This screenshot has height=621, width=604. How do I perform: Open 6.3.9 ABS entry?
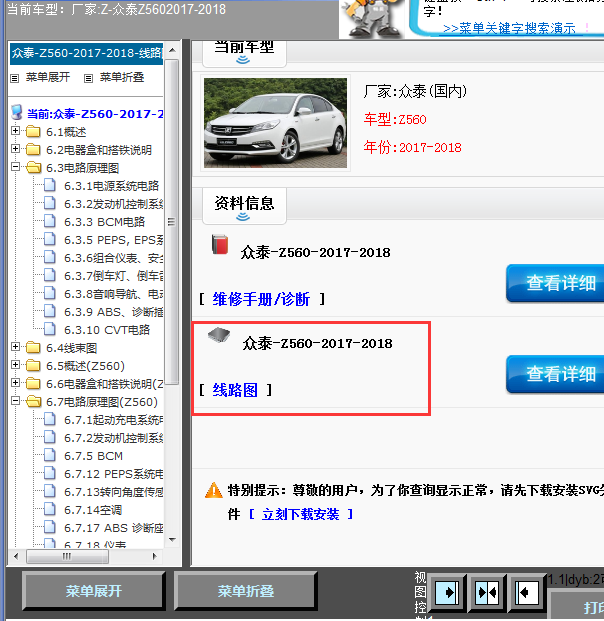[x=114, y=312]
